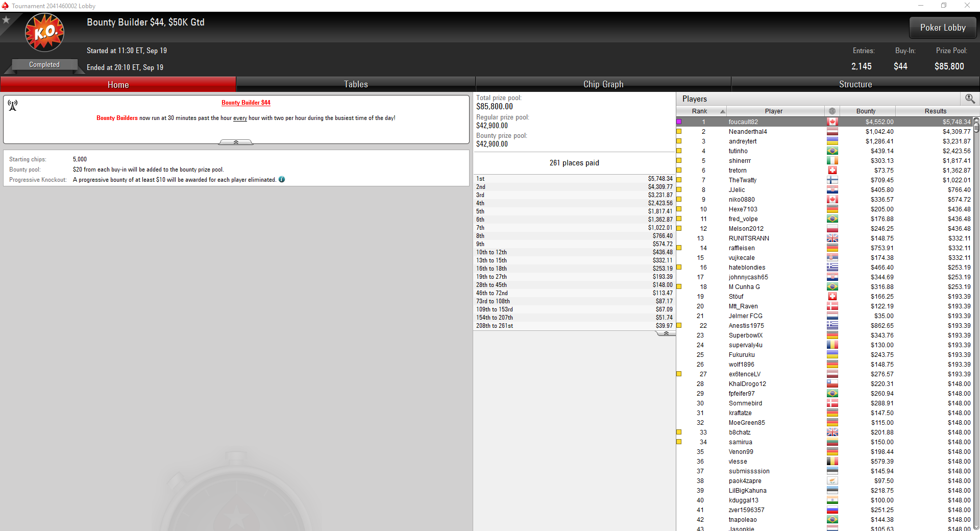
Task: Click the favorite star icon
Action: (6, 20)
